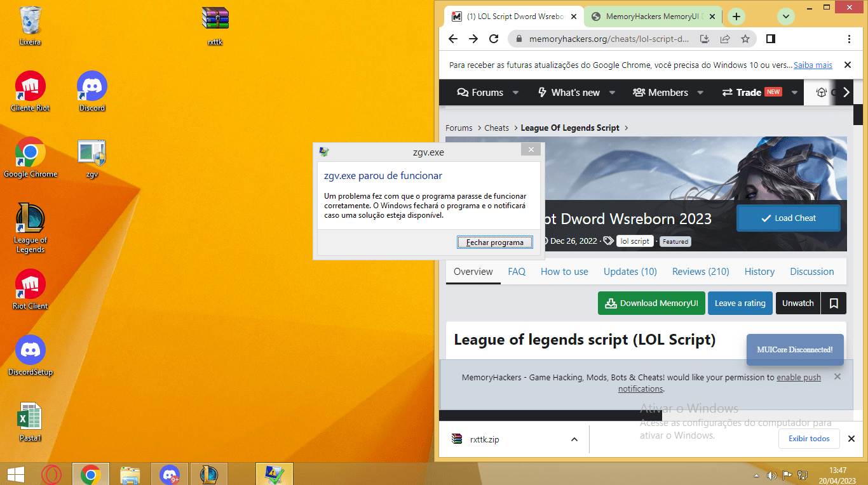Open the network icon in the system tray

coord(803,475)
